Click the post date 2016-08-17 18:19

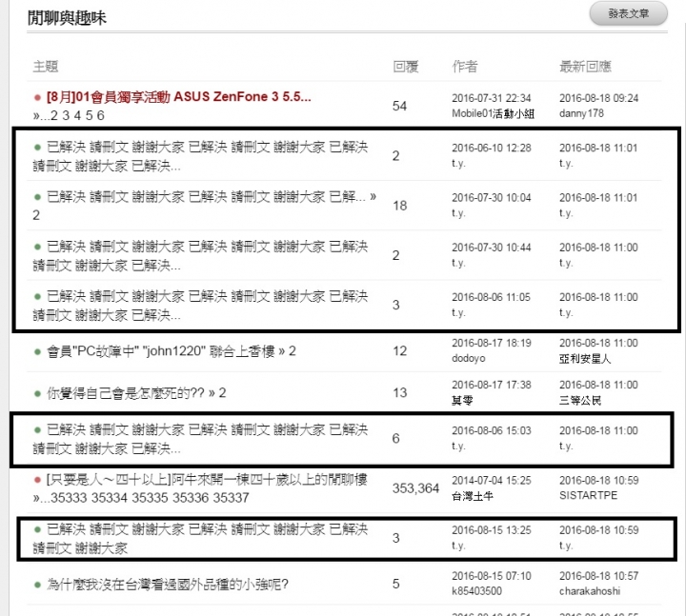point(492,343)
